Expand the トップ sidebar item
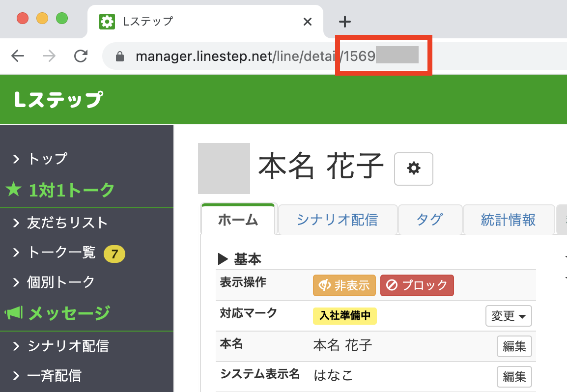567x392 pixels. coord(47,159)
